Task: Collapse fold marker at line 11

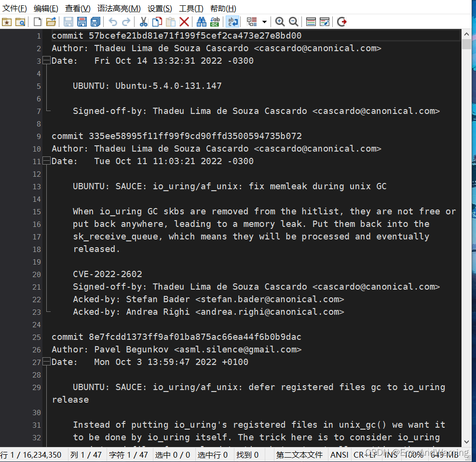Action: (46, 160)
